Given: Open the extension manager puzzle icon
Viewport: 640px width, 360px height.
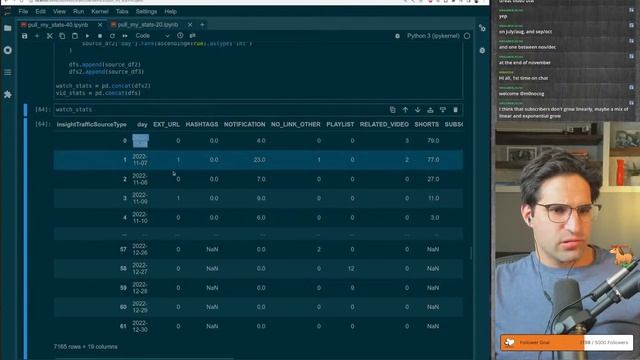Looking at the screenshot, I should (8, 94).
